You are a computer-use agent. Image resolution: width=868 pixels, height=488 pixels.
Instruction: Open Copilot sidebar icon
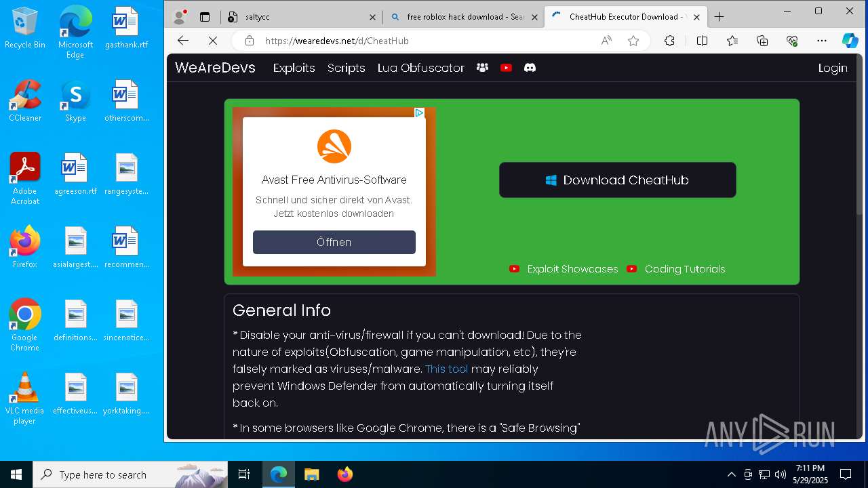[850, 41]
